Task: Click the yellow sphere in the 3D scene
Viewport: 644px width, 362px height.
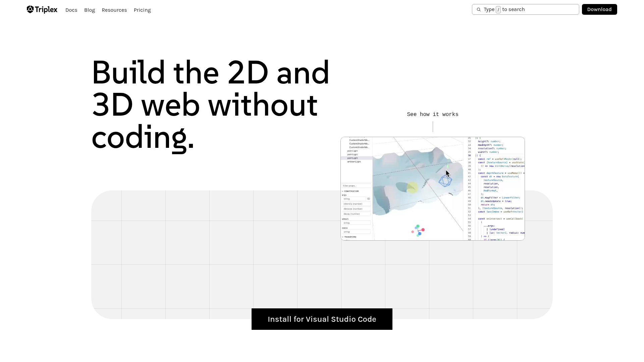Action: (412, 187)
